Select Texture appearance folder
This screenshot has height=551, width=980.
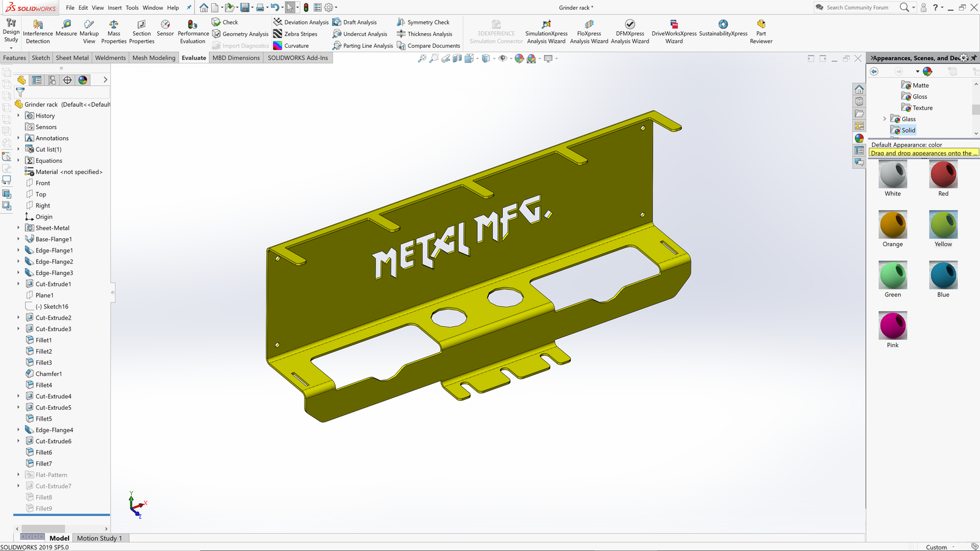pos(922,108)
